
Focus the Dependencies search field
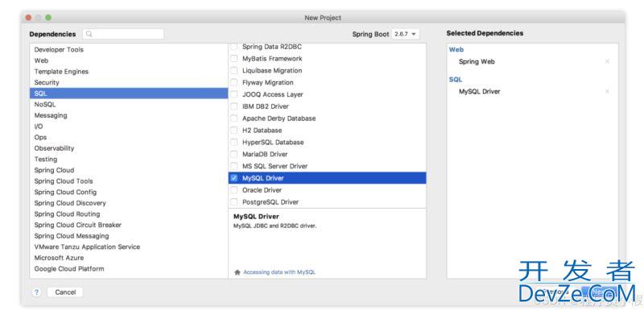click(x=123, y=34)
